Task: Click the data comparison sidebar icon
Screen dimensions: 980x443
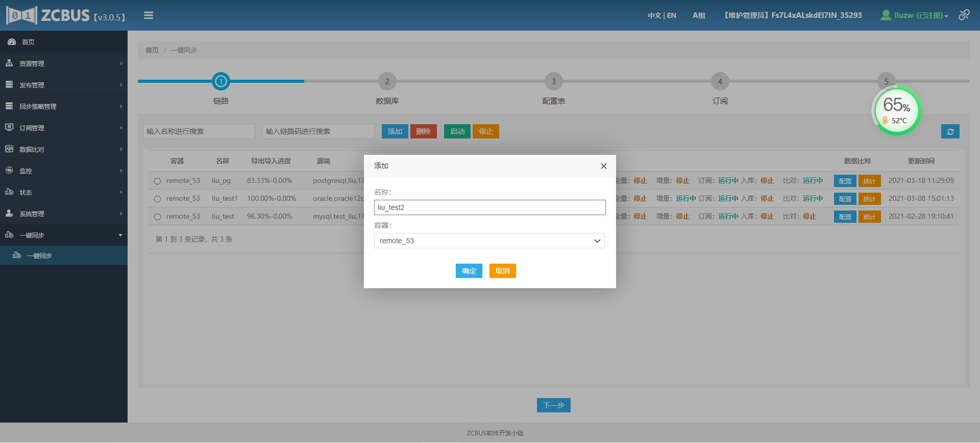Action: pos(9,149)
